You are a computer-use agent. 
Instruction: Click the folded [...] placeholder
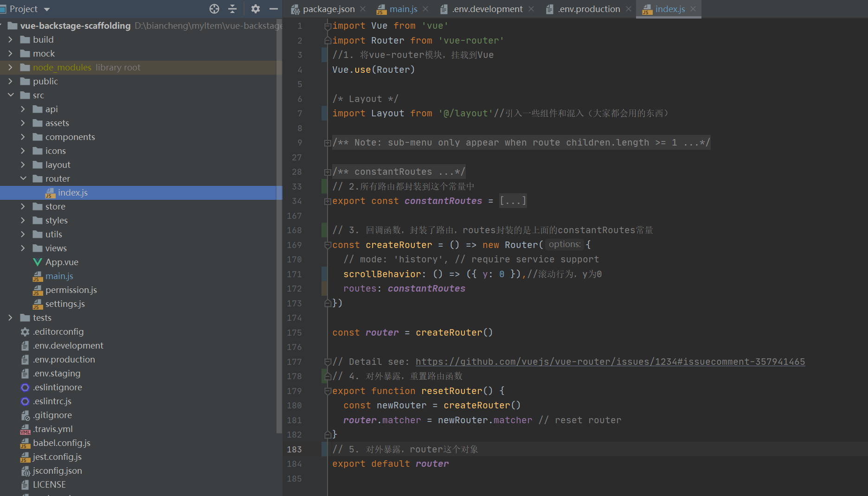[513, 201]
